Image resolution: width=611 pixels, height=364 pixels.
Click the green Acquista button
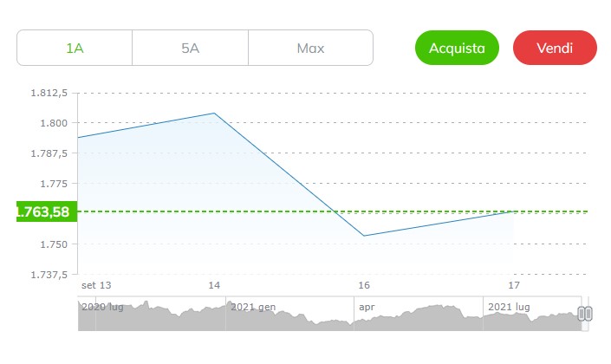pyautogui.click(x=457, y=48)
